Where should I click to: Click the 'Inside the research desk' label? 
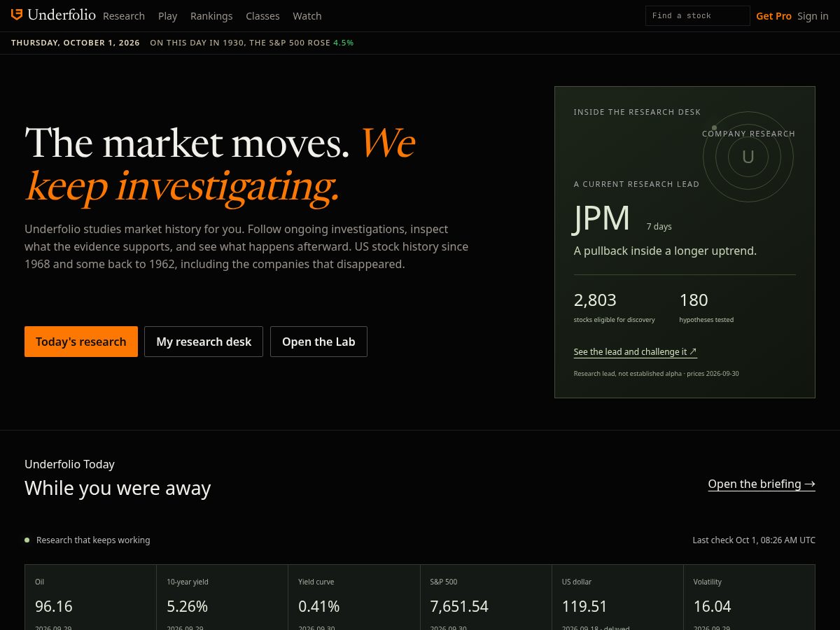coord(637,112)
